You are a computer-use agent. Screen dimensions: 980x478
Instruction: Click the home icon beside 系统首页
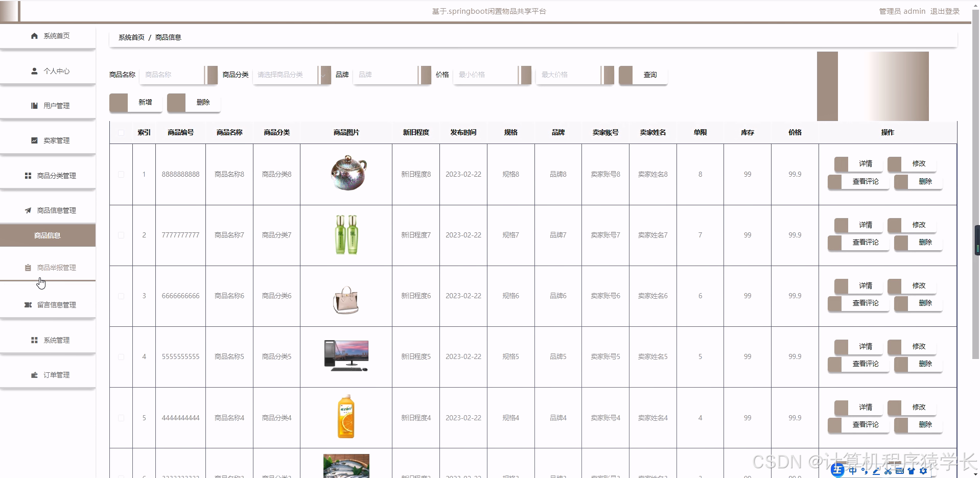pyautogui.click(x=34, y=36)
